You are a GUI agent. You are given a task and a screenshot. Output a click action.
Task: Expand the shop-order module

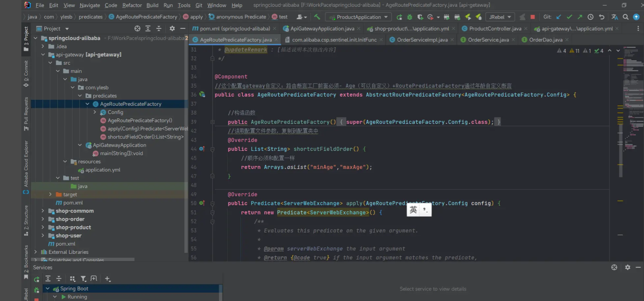(x=43, y=219)
